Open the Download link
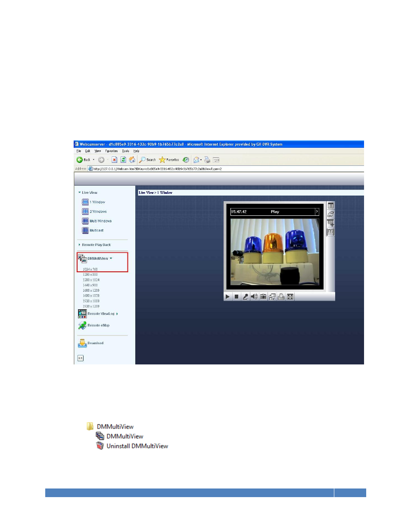Image resolution: width=411 pixels, height=532 pixels. tap(96, 343)
